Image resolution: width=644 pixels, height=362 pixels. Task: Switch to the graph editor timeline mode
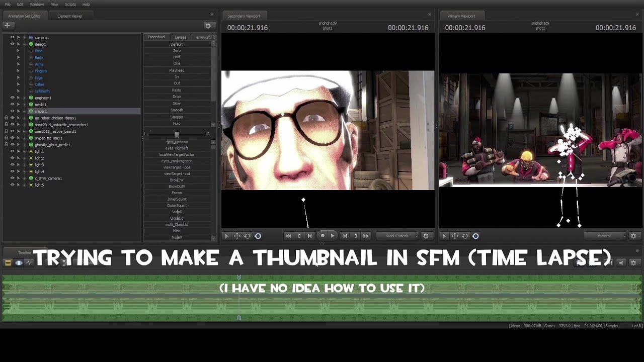click(29, 262)
